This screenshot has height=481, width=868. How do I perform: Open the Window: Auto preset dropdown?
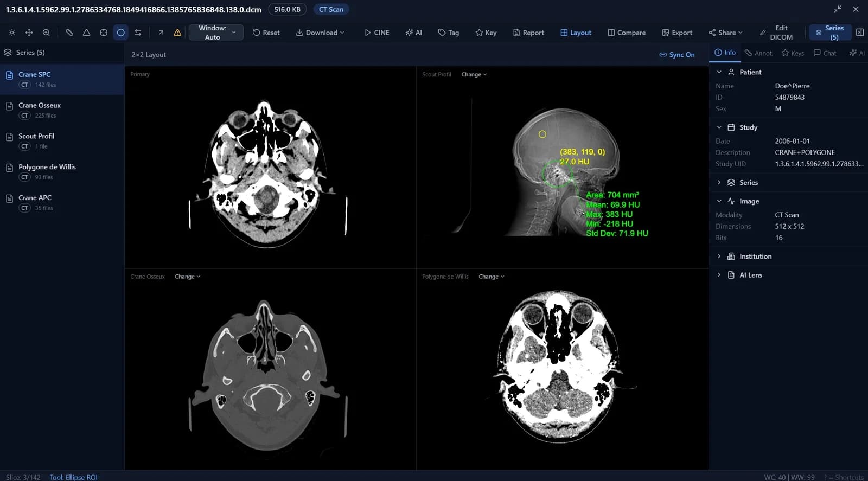215,33
